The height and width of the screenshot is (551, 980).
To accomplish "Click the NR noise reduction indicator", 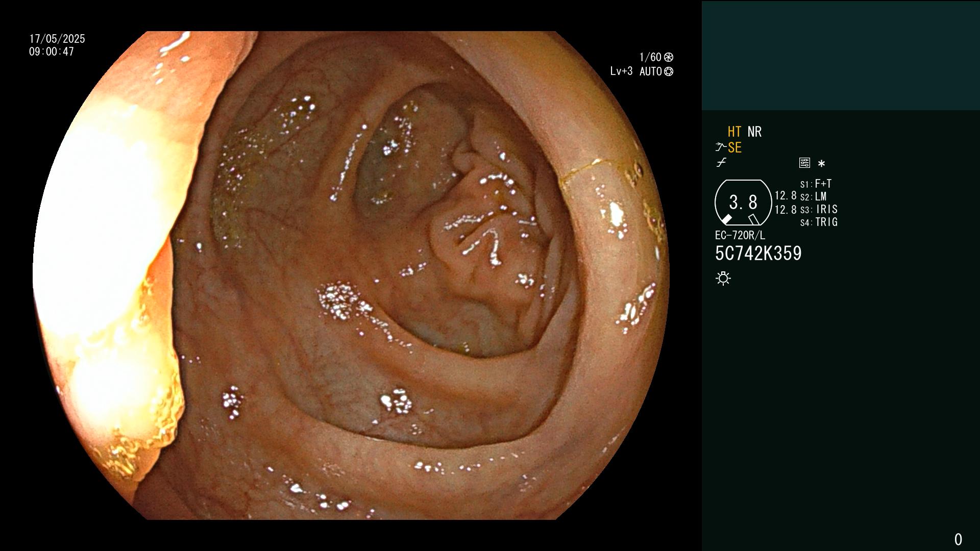I will coord(754,132).
